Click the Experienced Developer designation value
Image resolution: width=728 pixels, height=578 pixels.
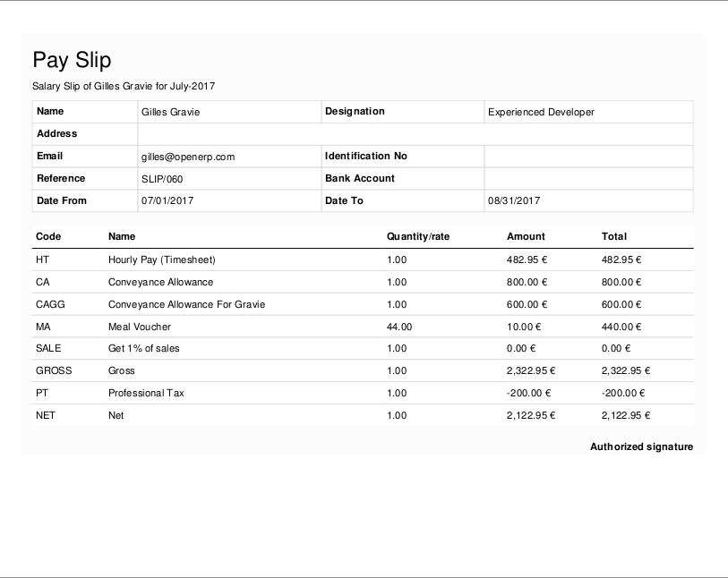tap(541, 112)
